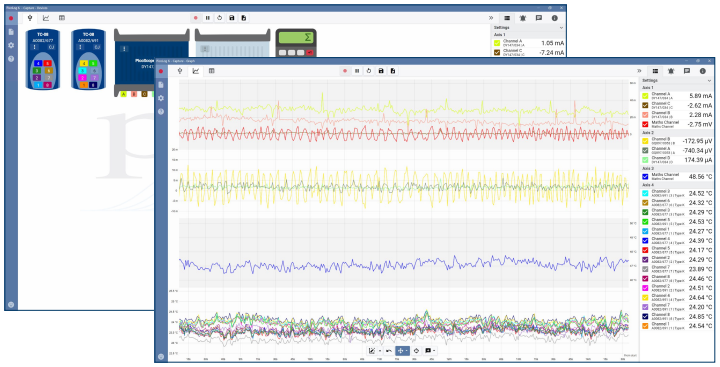This screenshot has width=720, height=367.
Task: Click bottom-corner icon in Graph window sidebar
Action: 161,356
